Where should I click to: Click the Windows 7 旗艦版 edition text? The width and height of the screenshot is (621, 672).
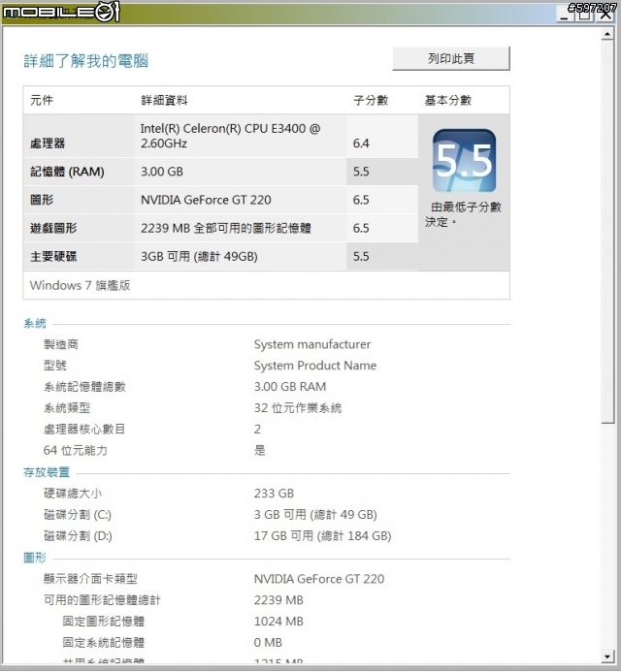coord(81,285)
